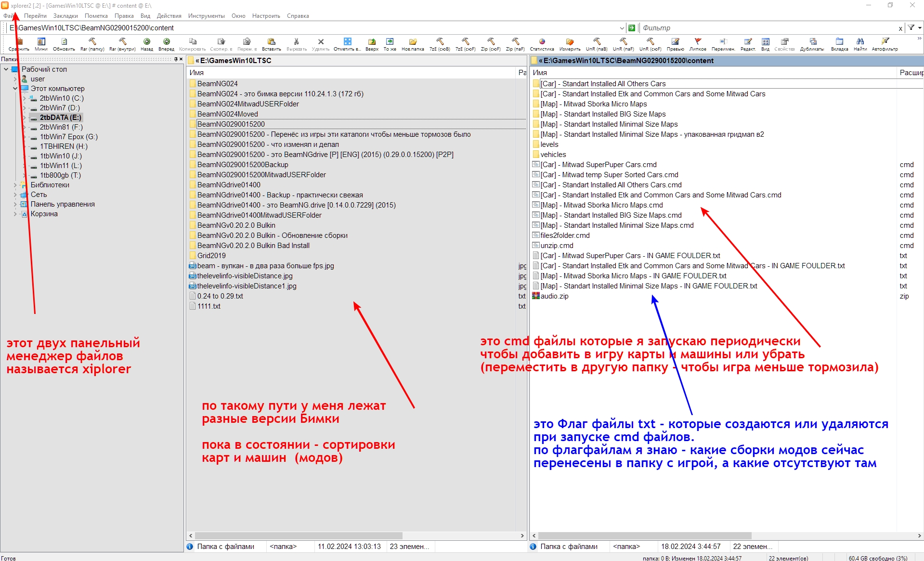Viewport: 924px width, 561px height.
Task: Open the Действия menu
Action: (x=169, y=16)
